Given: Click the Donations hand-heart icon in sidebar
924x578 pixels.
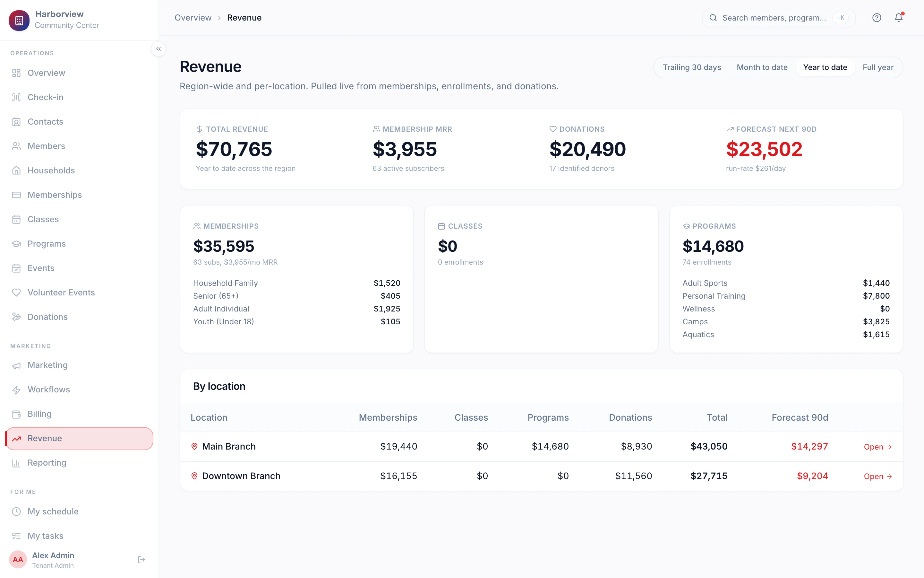Looking at the screenshot, I should [x=16, y=317].
